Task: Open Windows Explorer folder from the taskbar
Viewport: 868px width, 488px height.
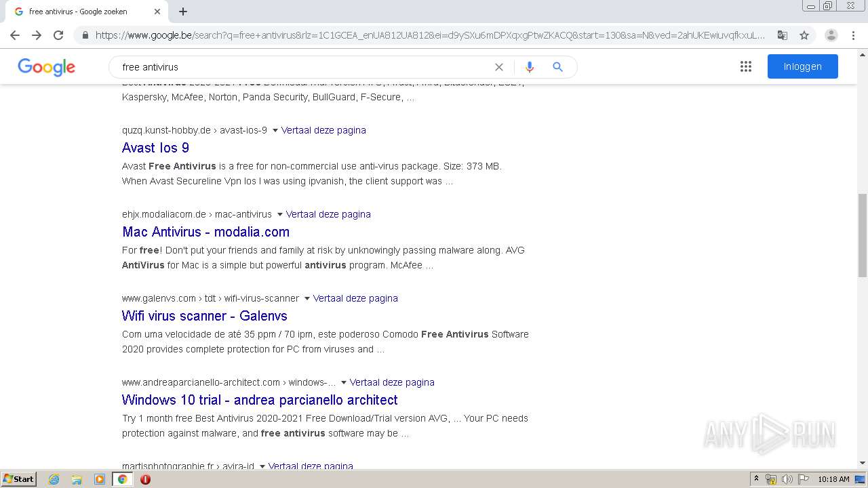Action: click(x=77, y=479)
